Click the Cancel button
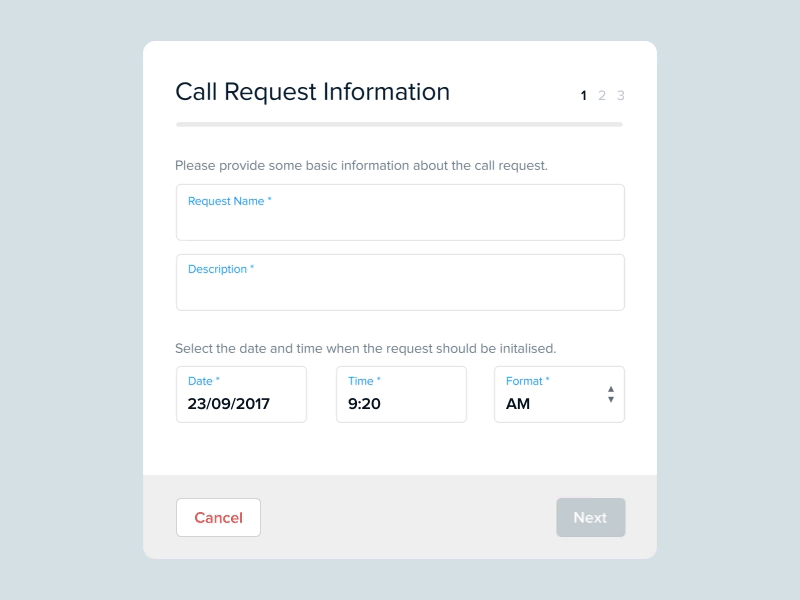This screenshot has height=600, width=800. [x=218, y=517]
